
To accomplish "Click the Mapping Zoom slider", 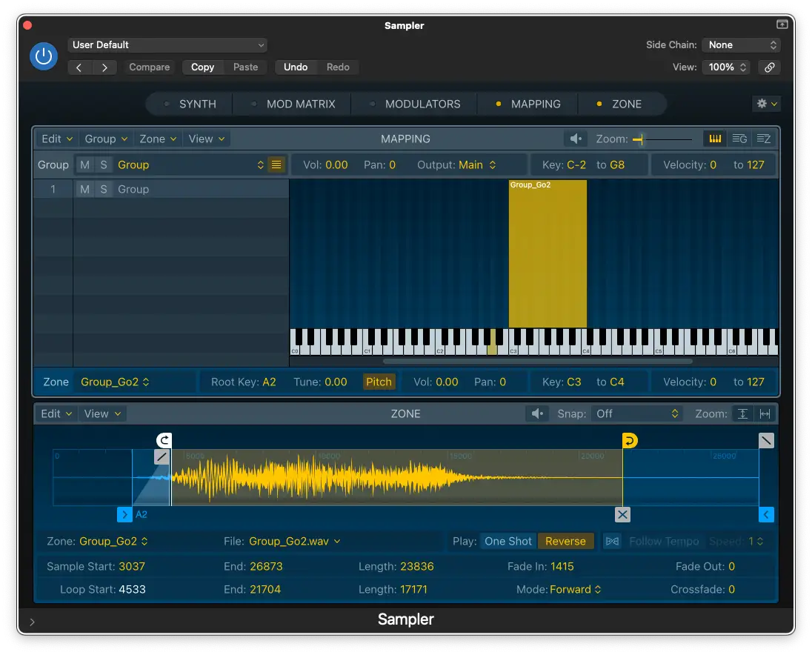I will click(663, 139).
